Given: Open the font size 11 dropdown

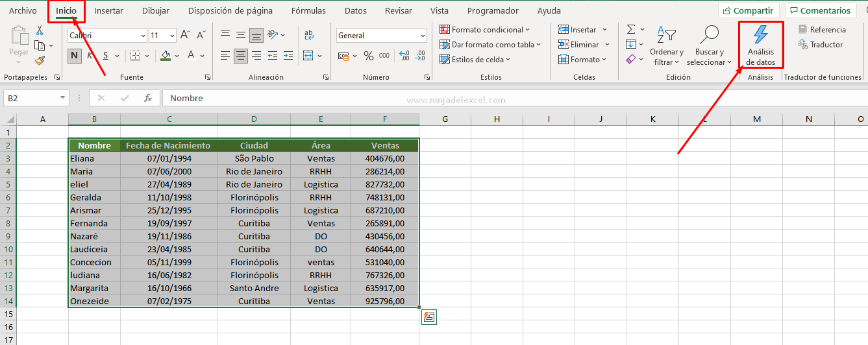Looking at the screenshot, I should [x=172, y=36].
